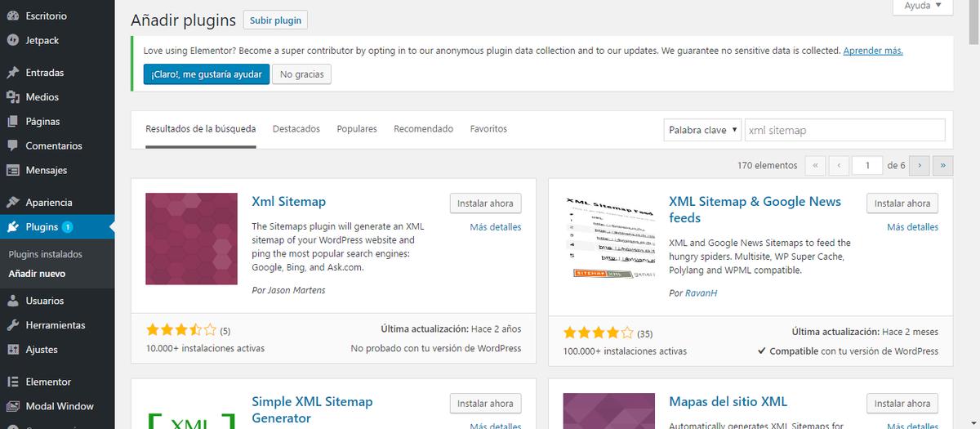980x429 pixels.
Task: Follow the Aprender más link
Action: click(873, 51)
